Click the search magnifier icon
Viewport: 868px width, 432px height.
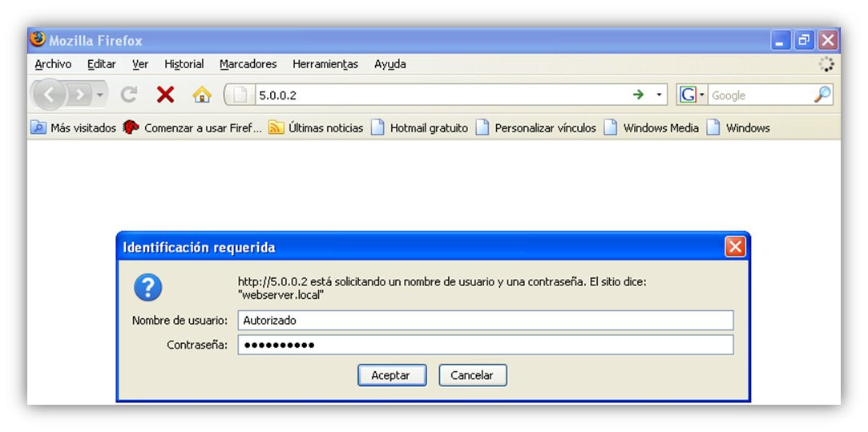[x=822, y=95]
